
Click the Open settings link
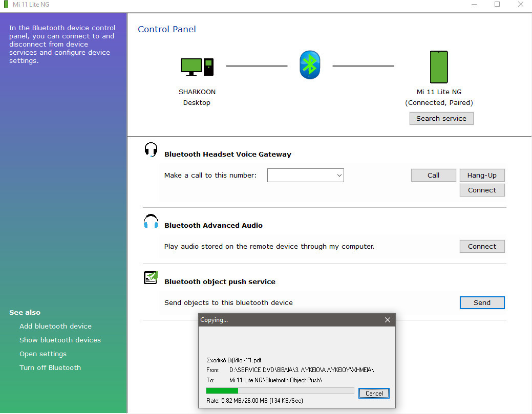point(43,354)
